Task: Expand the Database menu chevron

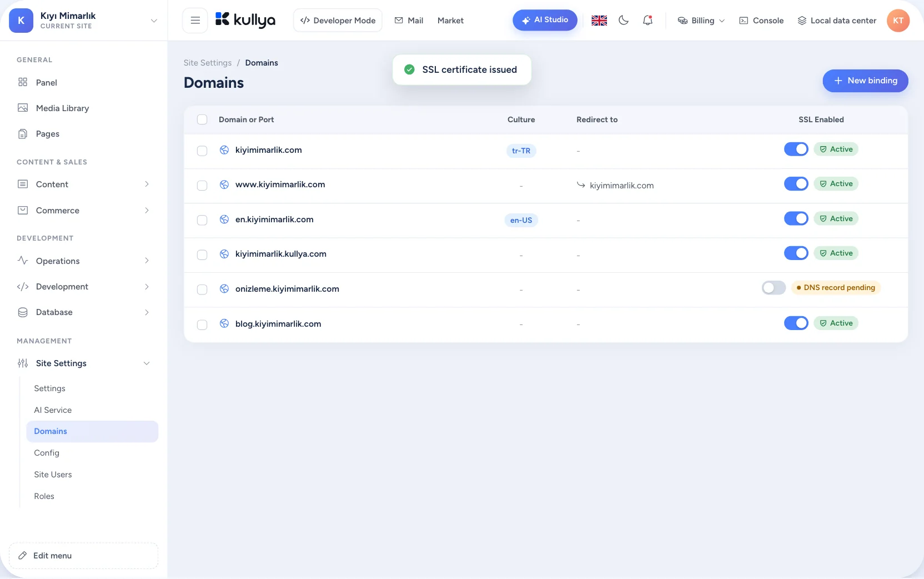Action: pyautogui.click(x=147, y=312)
